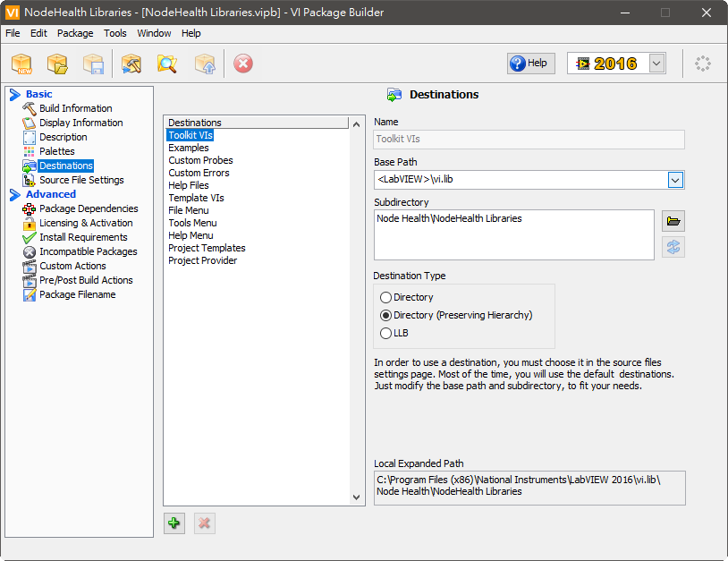
Task: Add a new destination with green plus
Action: [174, 523]
